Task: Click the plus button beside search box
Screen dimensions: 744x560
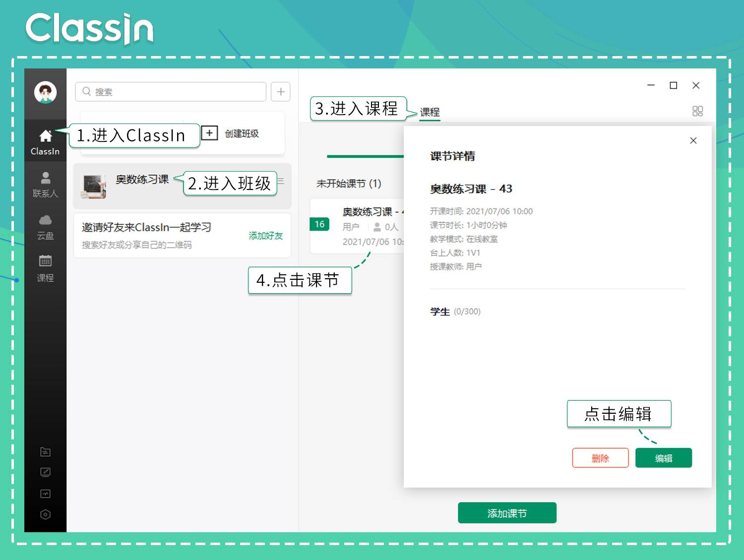Action: (x=281, y=92)
